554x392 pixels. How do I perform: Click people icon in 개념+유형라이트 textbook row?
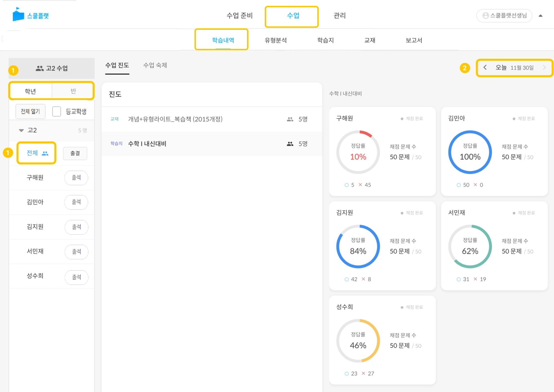[290, 119]
